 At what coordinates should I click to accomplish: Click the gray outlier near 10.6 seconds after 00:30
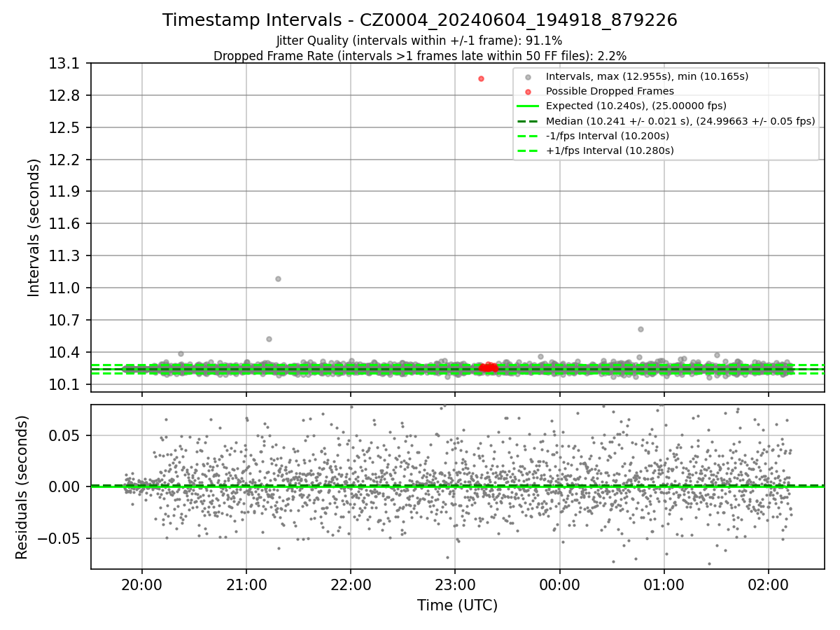640,329
